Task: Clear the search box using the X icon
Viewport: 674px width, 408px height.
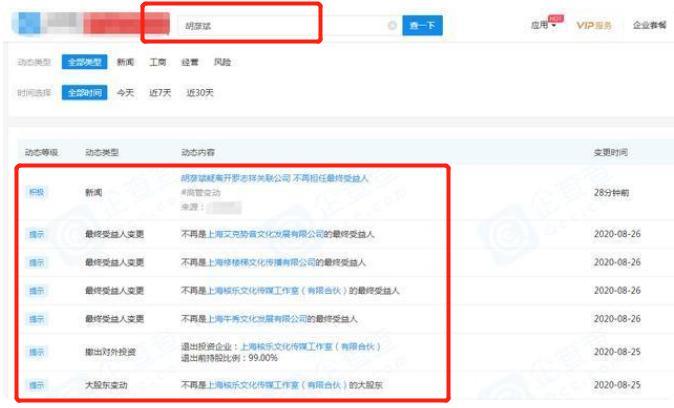Action: click(392, 26)
